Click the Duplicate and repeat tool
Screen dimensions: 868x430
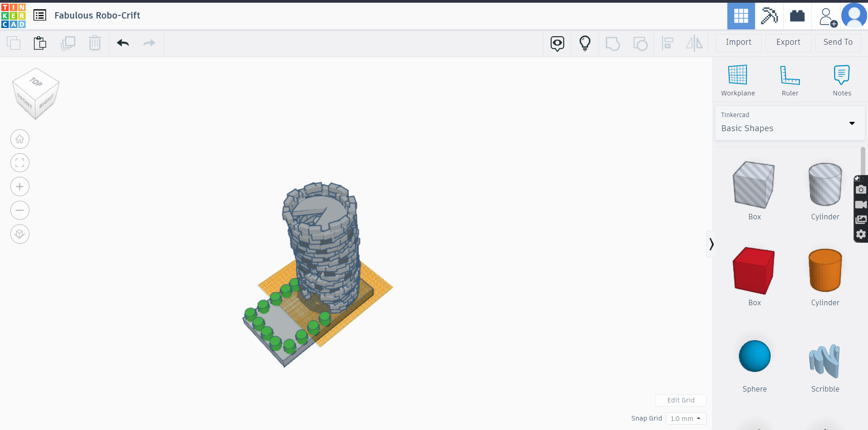pos(68,43)
